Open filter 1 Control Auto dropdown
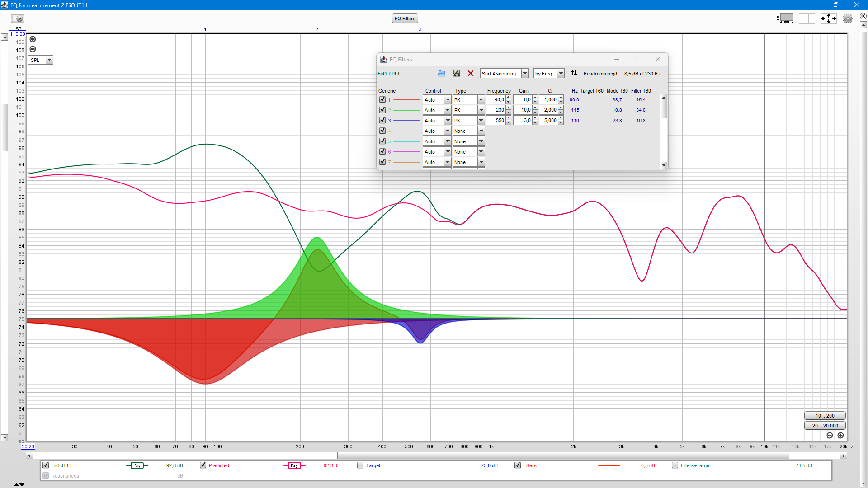 [x=437, y=100]
